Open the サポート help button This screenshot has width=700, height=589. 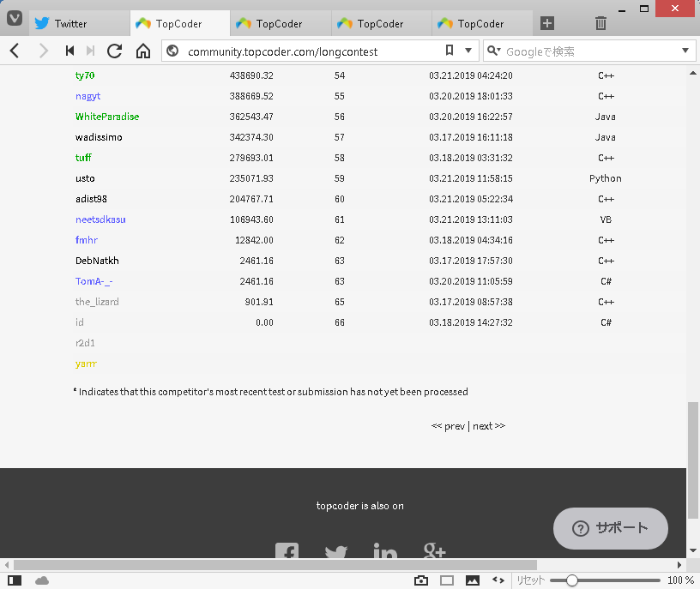pyautogui.click(x=610, y=528)
